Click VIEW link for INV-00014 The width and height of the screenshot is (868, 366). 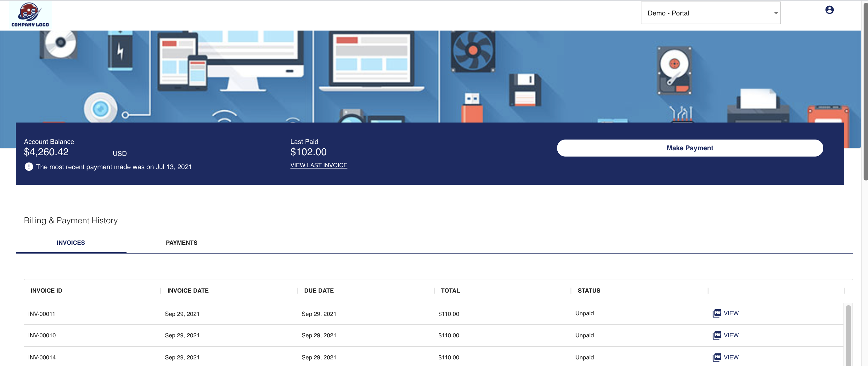731,357
